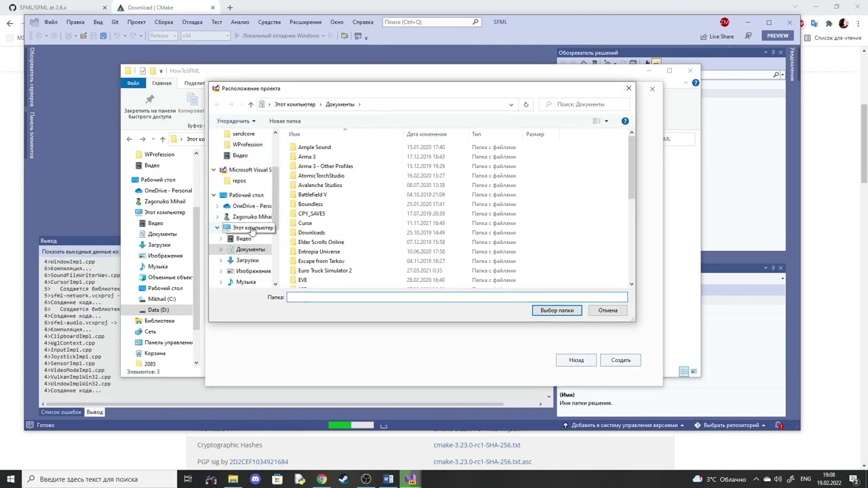Click Добавить в систему управления версиями
This screenshot has height=488, width=868.
pos(625,425)
